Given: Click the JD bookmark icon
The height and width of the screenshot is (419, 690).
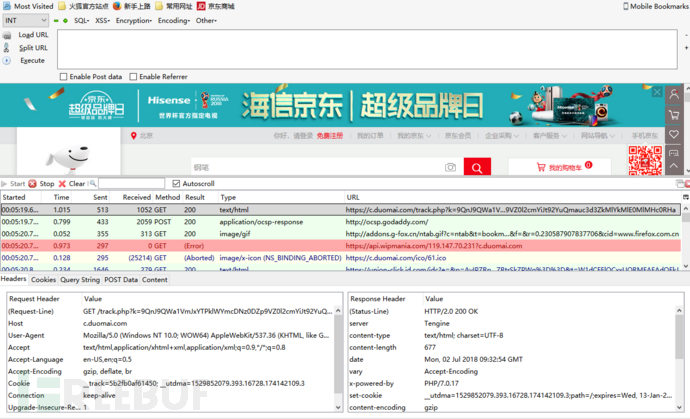Looking at the screenshot, I should tap(201, 6).
